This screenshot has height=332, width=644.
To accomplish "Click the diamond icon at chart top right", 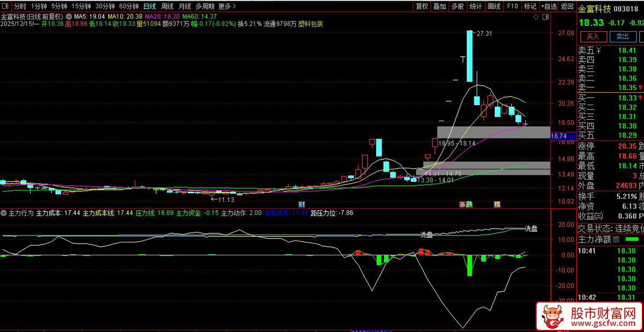I will [x=535, y=17].
